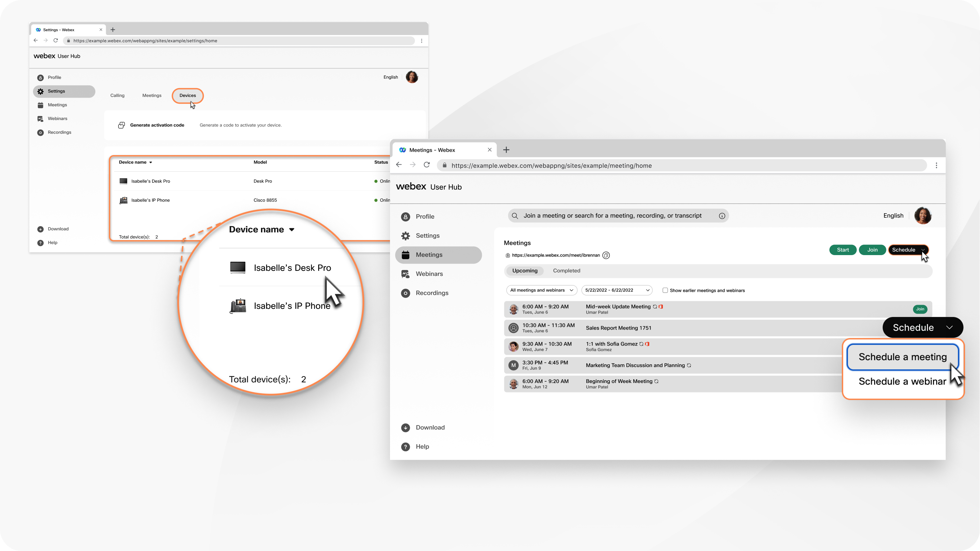Viewport: 980px width, 551px height.
Task: Click the Settings gear sidebar icon
Action: pos(40,91)
